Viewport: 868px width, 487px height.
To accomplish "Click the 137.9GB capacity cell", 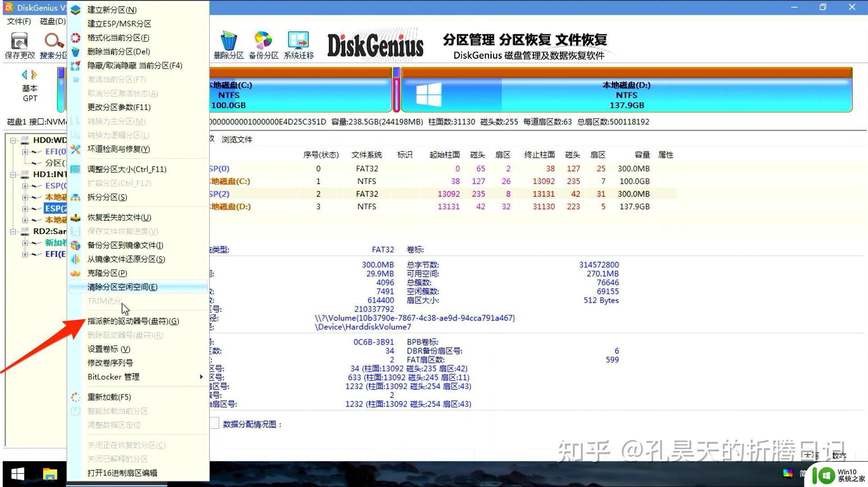I will point(634,207).
